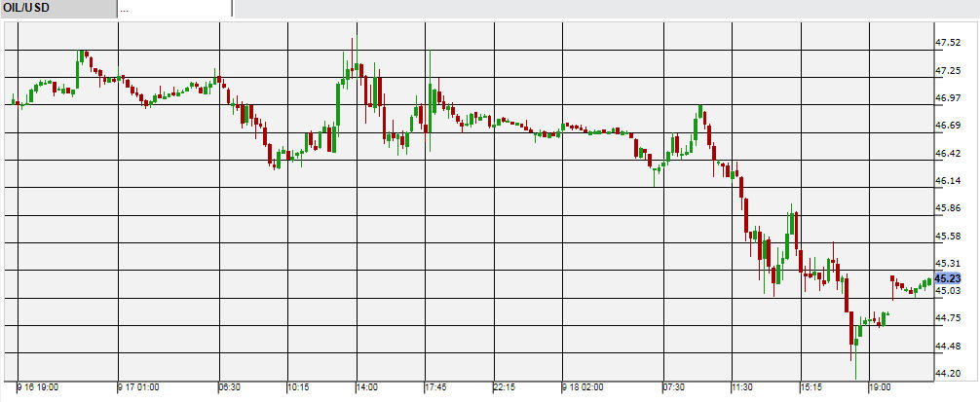This screenshot has height=402, width=980.
Task: Click the 45.58 price axis label
Action: tap(947, 236)
